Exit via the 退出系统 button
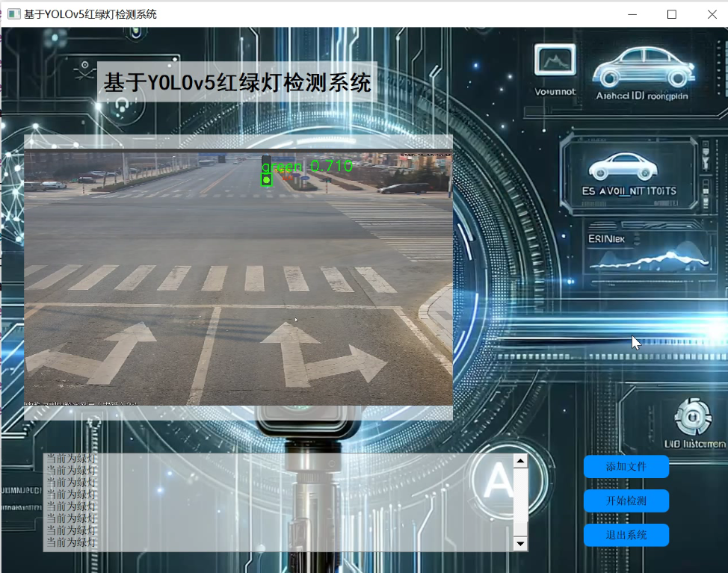Screen dimensions: 728x573 click(626, 535)
